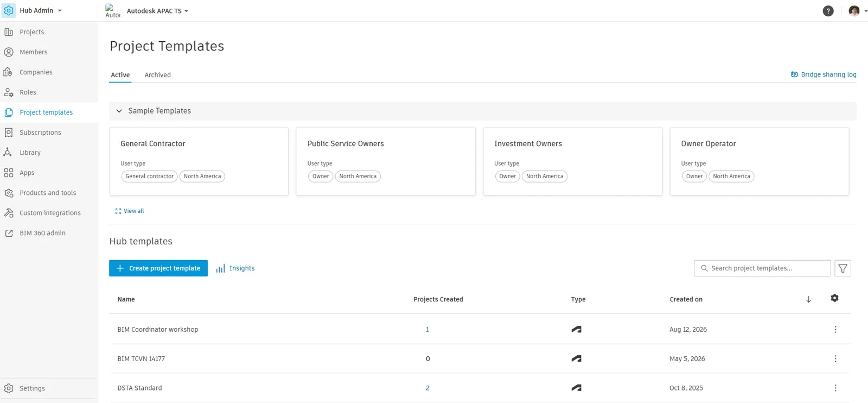Click the Custom integrations icon
This screenshot has width=868, height=403.
coord(9,213)
